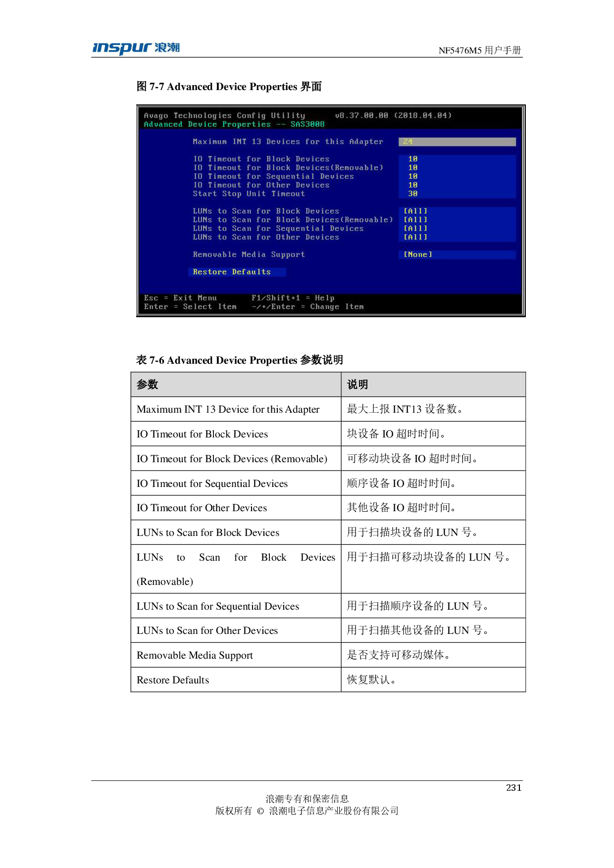Select Maximum INT 13 Devices value field

pos(457,142)
